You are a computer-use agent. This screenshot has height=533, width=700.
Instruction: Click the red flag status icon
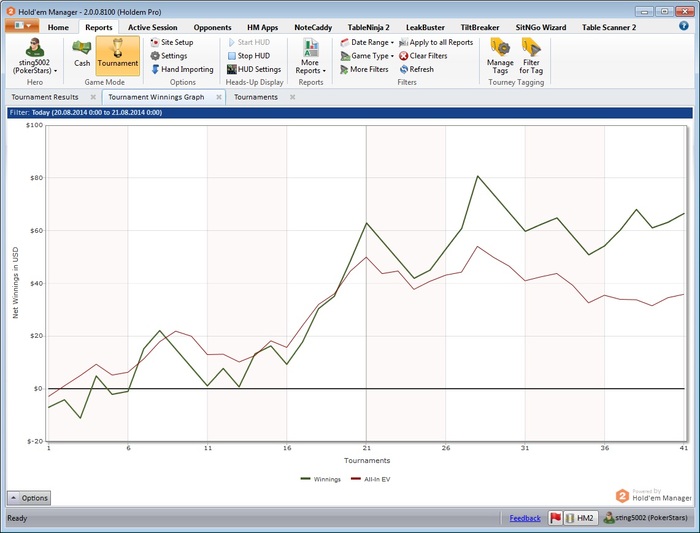[555, 518]
